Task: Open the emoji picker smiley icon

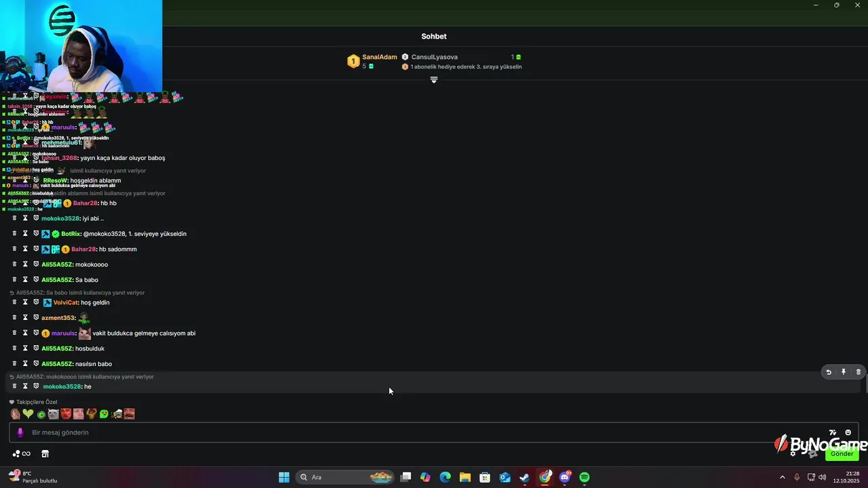Action: [848, 432]
